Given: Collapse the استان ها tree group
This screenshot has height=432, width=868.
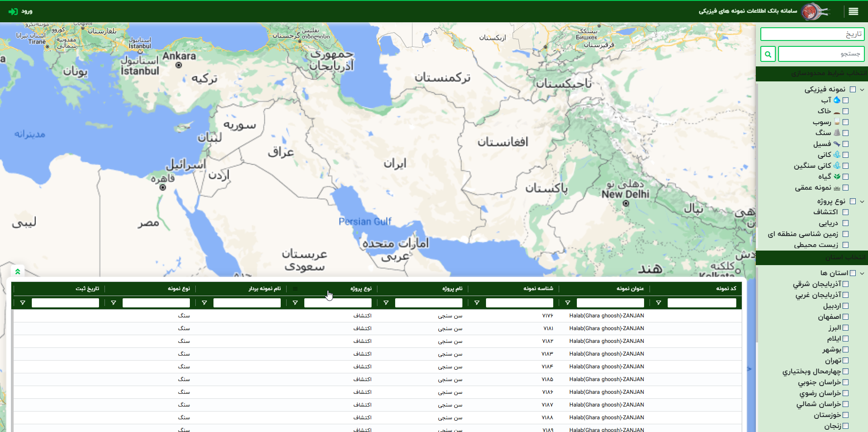Looking at the screenshot, I should tap(862, 273).
